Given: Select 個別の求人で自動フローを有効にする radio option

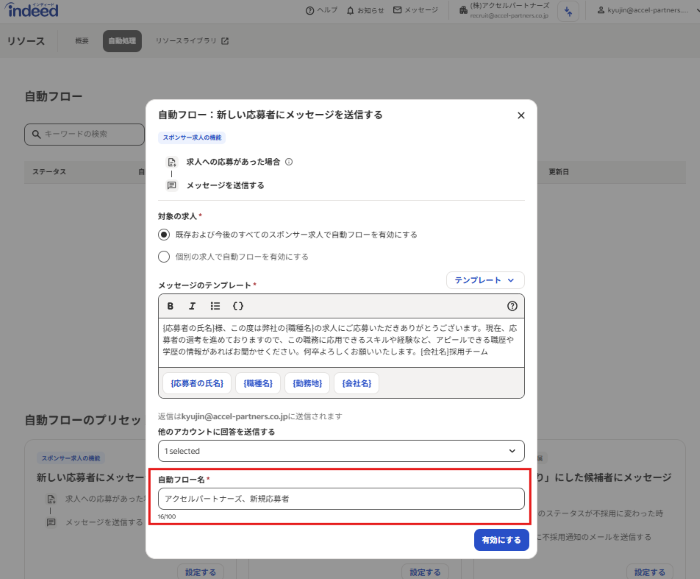Looking at the screenshot, I should [x=164, y=257].
